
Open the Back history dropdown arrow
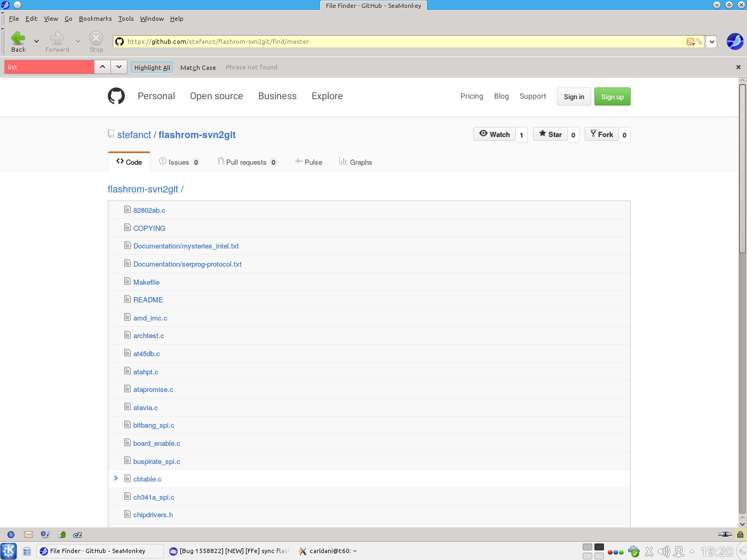point(36,41)
